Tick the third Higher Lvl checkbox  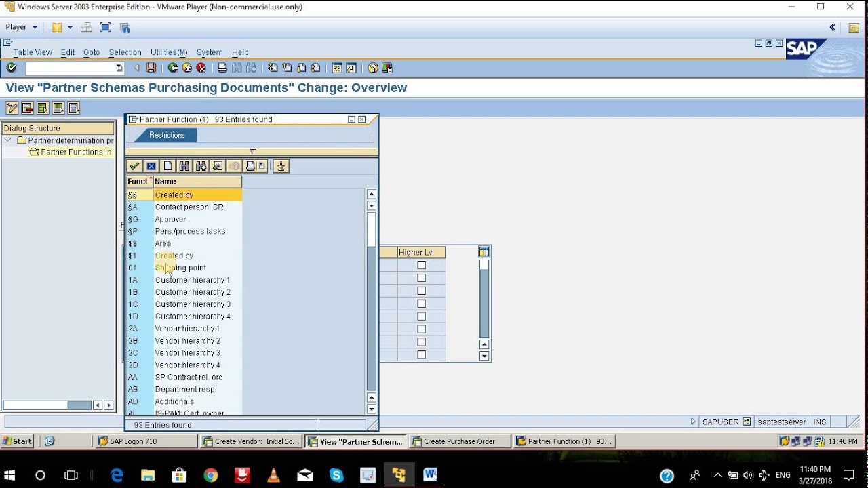421,291
